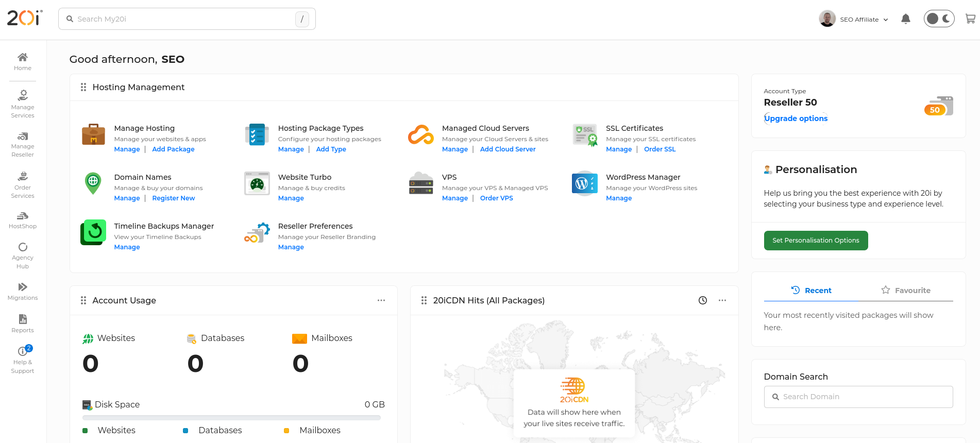Click the Disk Space usage bar
This screenshot has width=980, height=443.
point(231,418)
